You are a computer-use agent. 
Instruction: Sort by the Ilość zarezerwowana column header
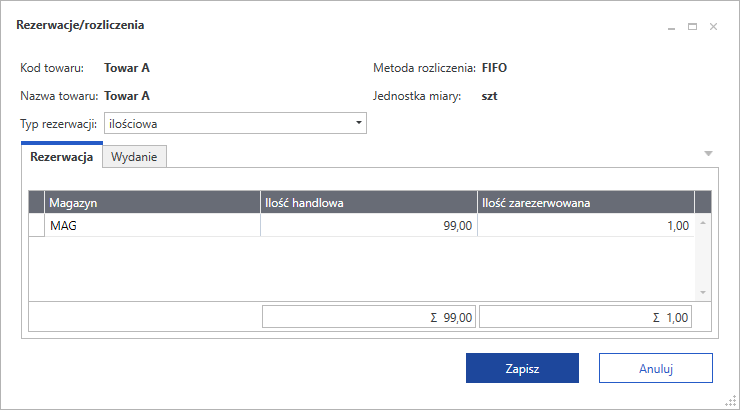click(585, 203)
